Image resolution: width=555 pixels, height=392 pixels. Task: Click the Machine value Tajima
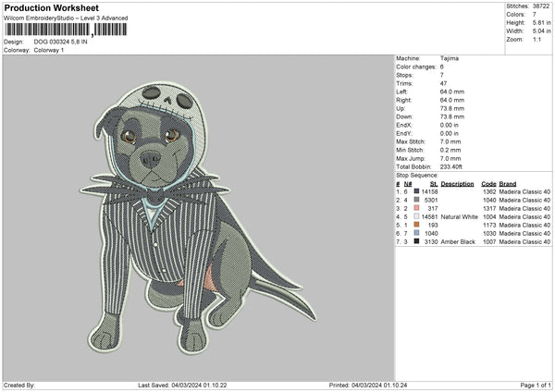450,58
